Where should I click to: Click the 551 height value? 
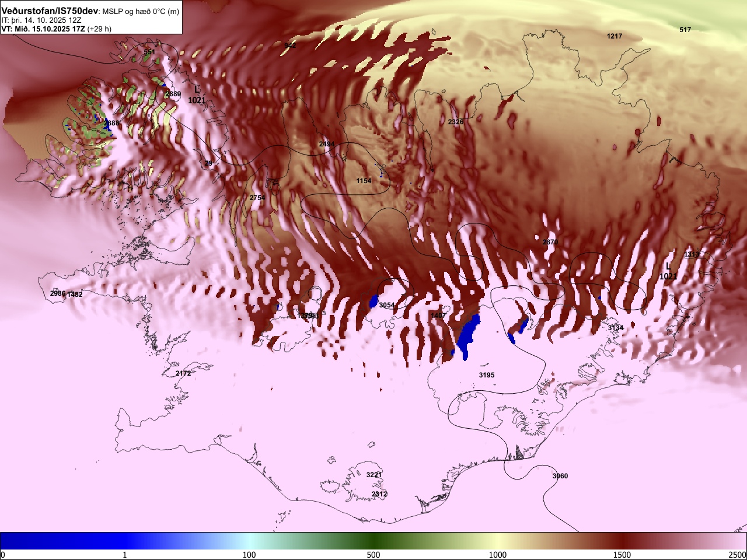149,52
